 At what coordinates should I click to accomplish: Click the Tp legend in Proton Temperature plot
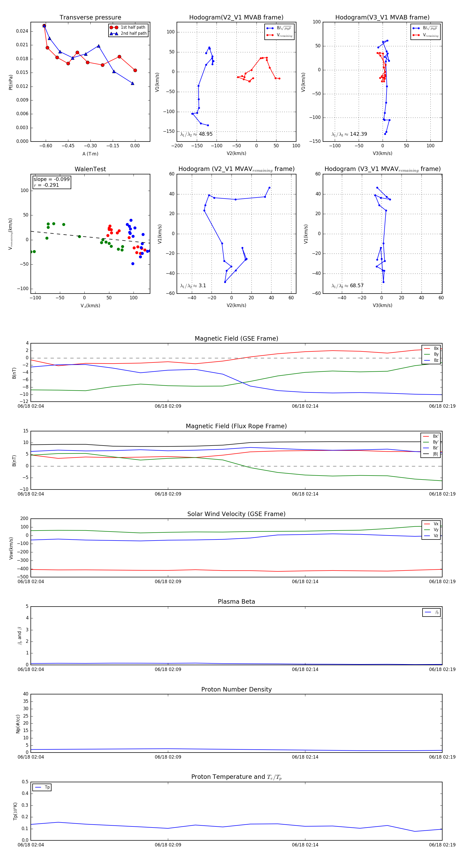[x=42, y=788]
